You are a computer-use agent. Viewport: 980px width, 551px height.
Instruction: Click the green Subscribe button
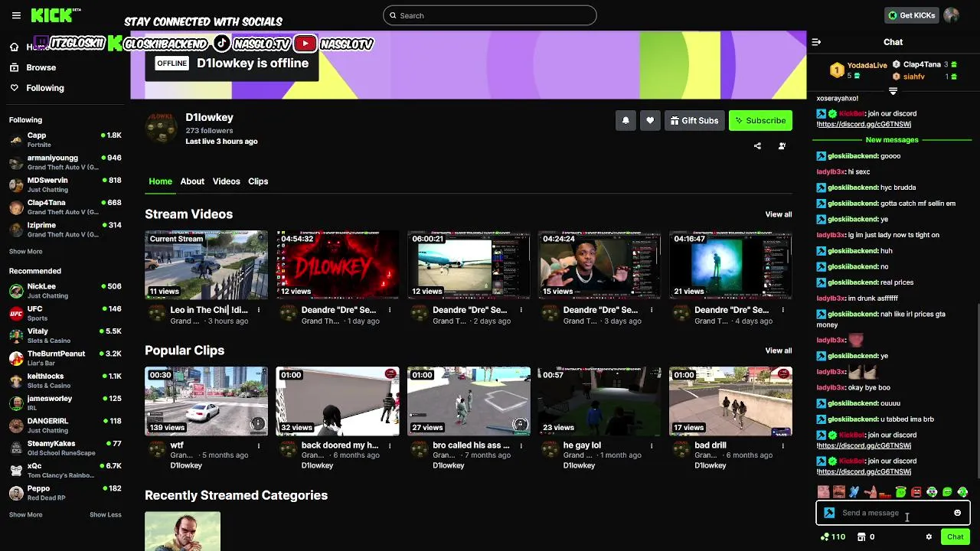pos(760,120)
